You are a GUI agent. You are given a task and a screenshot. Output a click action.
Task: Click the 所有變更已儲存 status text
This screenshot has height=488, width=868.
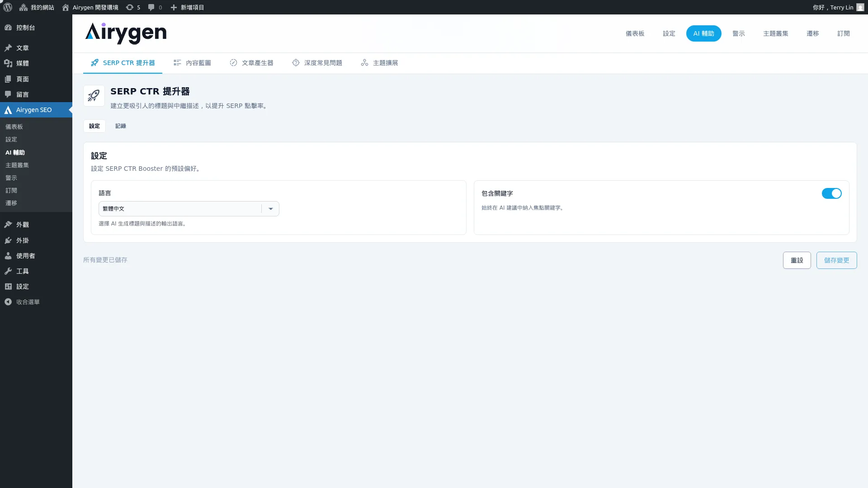tap(105, 260)
